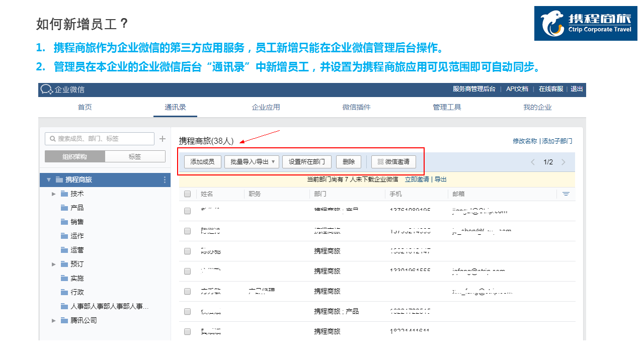Click the 姓名 column header
This screenshot has width=644, height=362.
[207, 194]
